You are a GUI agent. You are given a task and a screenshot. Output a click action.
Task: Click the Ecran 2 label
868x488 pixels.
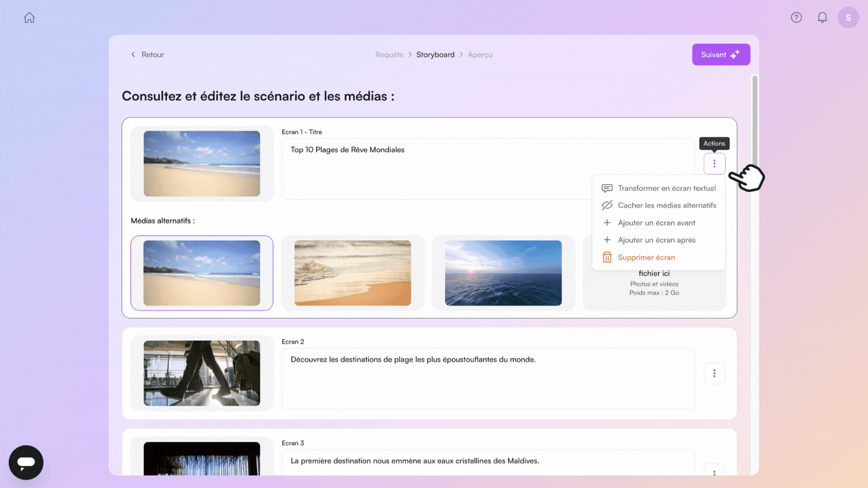click(292, 342)
